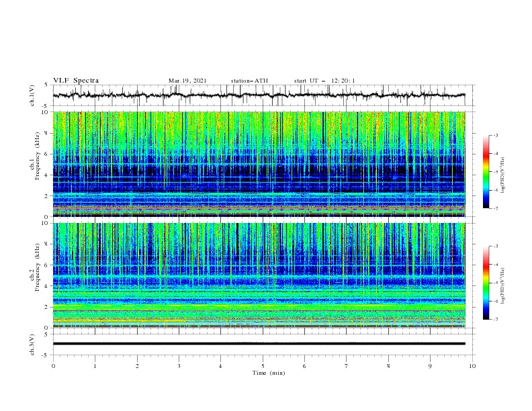Click the time axis tick label '5'
This screenshot has height=411, width=532.
click(x=263, y=366)
